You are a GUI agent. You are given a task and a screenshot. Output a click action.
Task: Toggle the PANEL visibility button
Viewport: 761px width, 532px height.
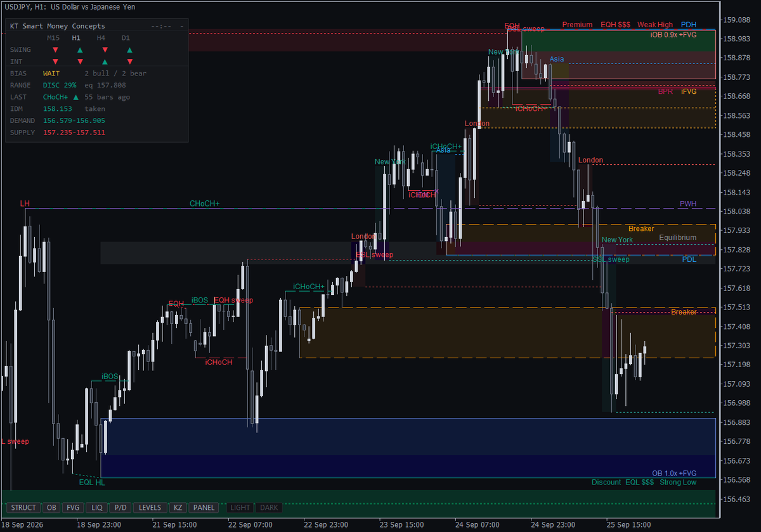click(204, 508)
